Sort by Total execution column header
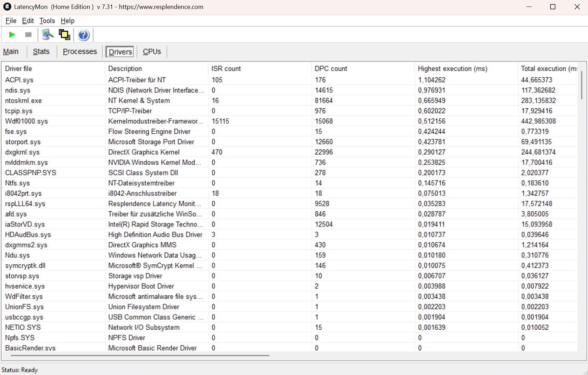Image resolution: width=588 pixels, height=375 pixels. pyautogui.click(x=548, y=69)
